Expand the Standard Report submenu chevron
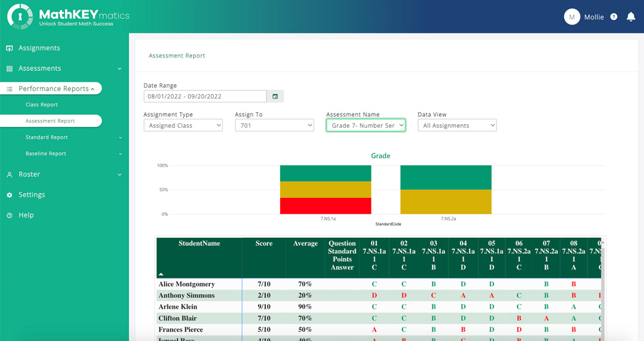644x341 pixels. [120, 137]
